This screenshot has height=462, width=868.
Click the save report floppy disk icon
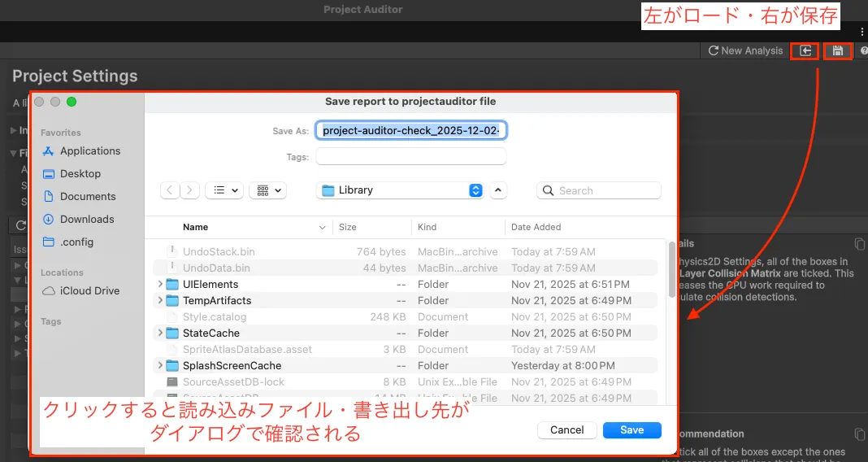click(836, 51)
